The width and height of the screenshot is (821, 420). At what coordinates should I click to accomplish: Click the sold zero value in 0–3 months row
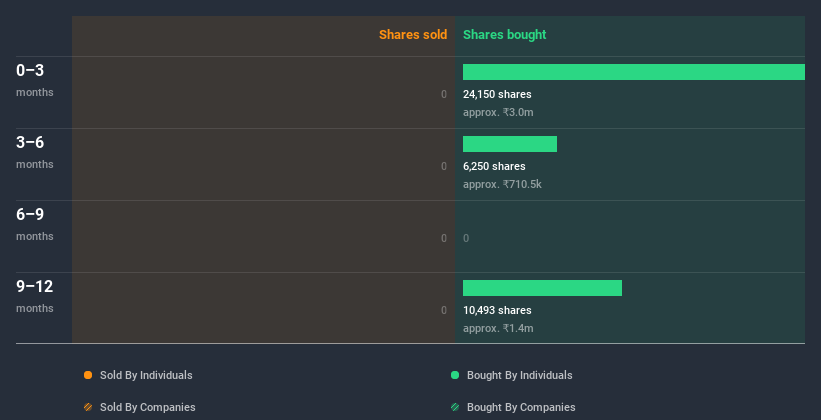tap(444, 94)
